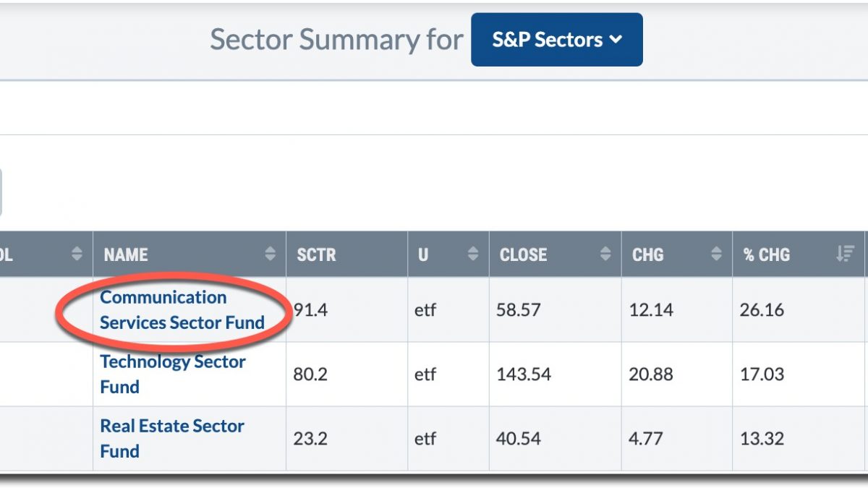Click the 143.54 close price cell

(556, 374)
